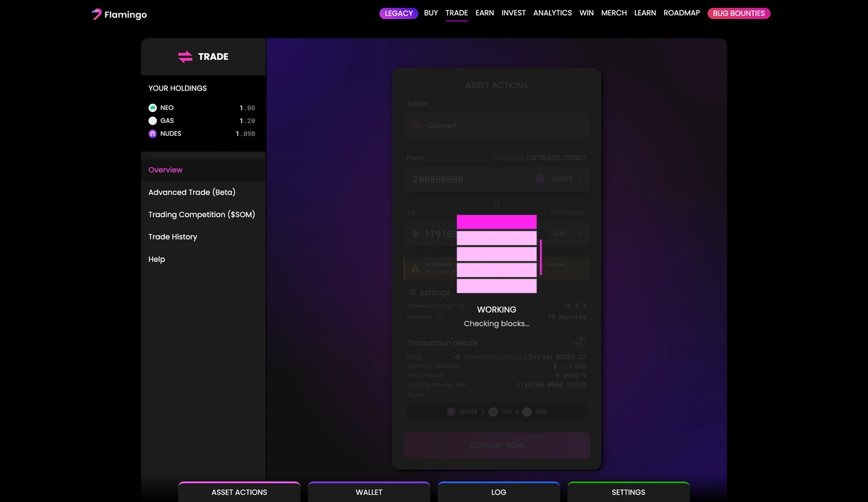This screenshot has width=868, height=502.
Task: Click the NUDES icon in the route
Action: pos(451,412)
